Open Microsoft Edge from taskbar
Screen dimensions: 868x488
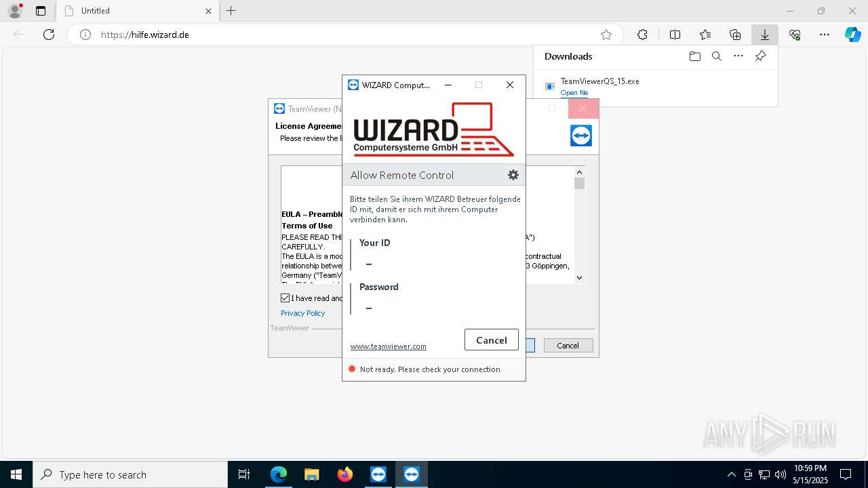point(279,474)
